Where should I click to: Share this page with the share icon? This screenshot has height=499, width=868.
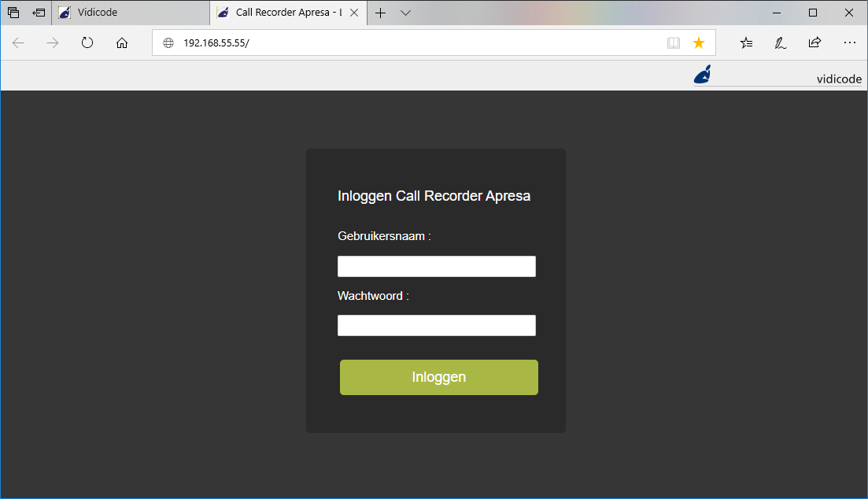(814, 42)
